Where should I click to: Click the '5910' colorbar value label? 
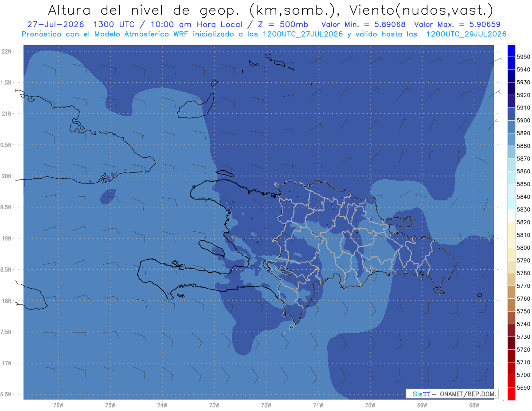524,108
